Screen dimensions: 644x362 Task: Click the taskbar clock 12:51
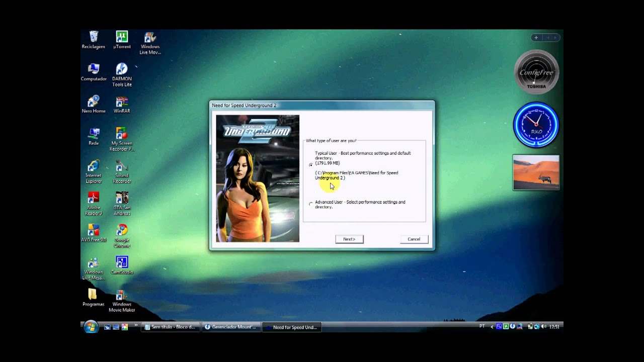(554, 327)
